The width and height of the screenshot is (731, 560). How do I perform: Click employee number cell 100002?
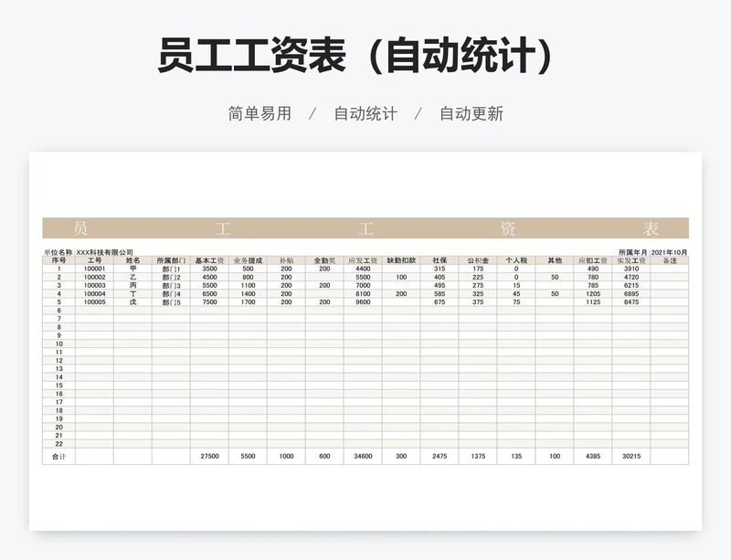[95, 278]
